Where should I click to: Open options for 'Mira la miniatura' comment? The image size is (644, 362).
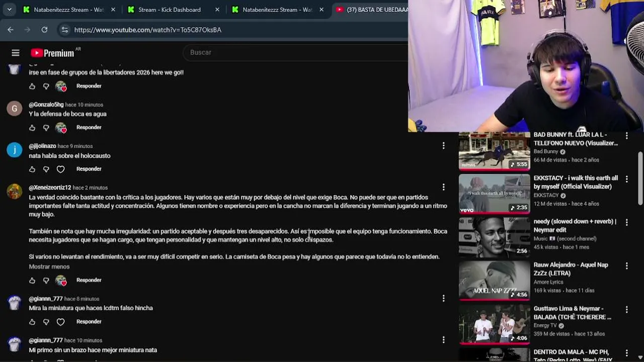pos(443,298)
